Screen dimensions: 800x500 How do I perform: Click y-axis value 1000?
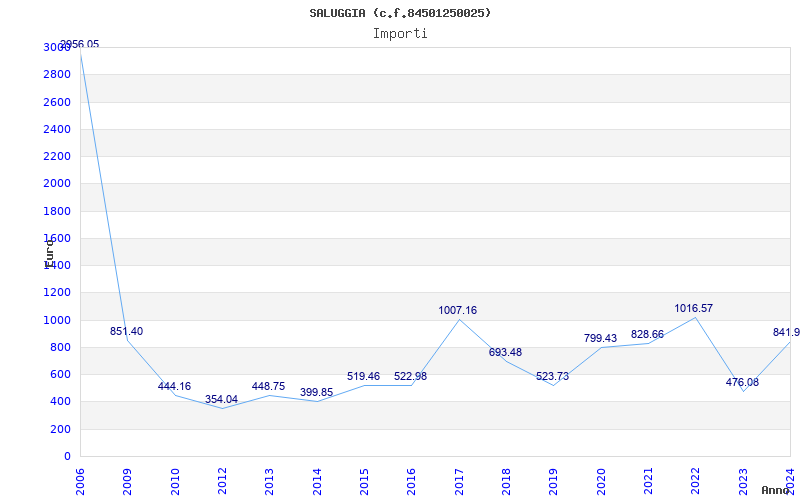click(x=57, y=320)
